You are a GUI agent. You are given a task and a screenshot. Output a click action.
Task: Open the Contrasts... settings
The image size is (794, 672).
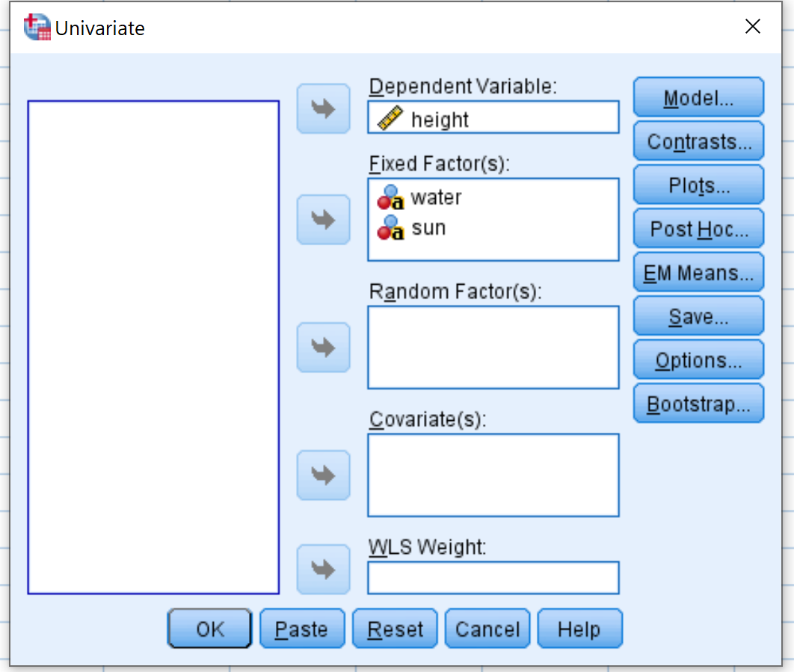tap(698, 141)
